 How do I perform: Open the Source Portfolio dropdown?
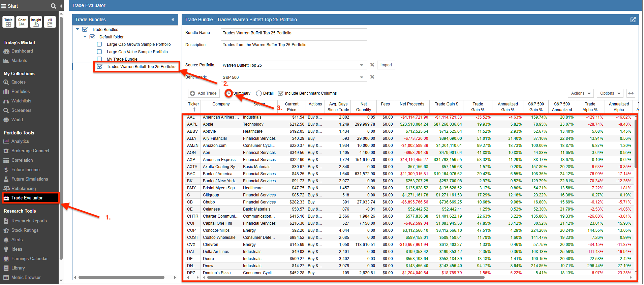[362, 65]
